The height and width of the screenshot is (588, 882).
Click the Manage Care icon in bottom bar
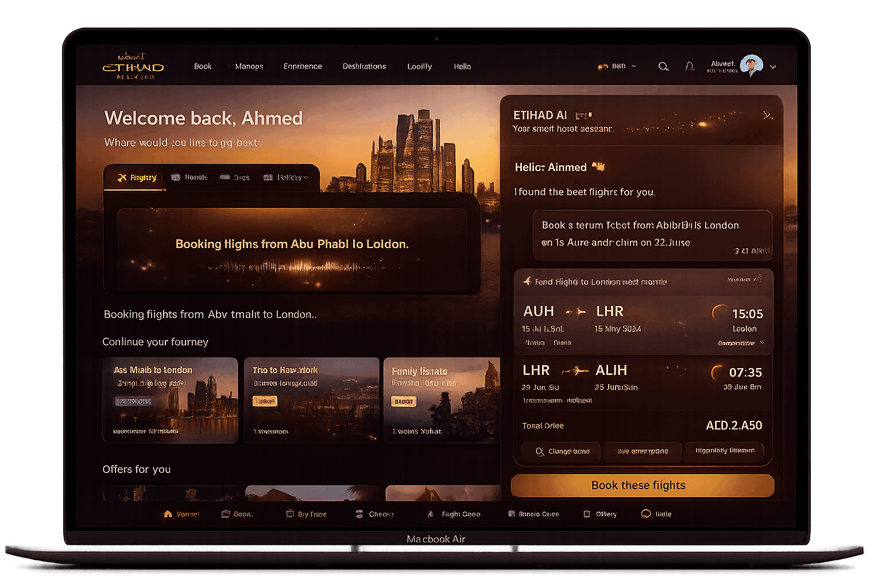point(511,514)
